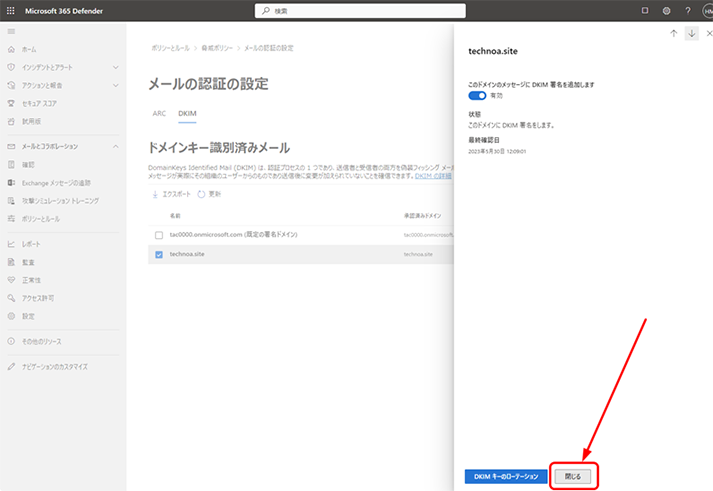Sort by 承認済みドメイン column header
The image size is (713, 491).
pyautogui.click(x=422, y=215)
